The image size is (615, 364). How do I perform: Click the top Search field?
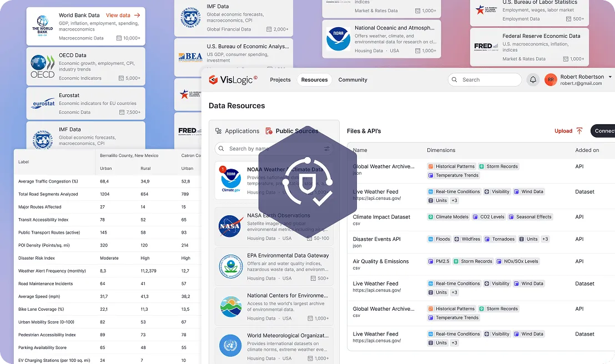click(485, 80)
